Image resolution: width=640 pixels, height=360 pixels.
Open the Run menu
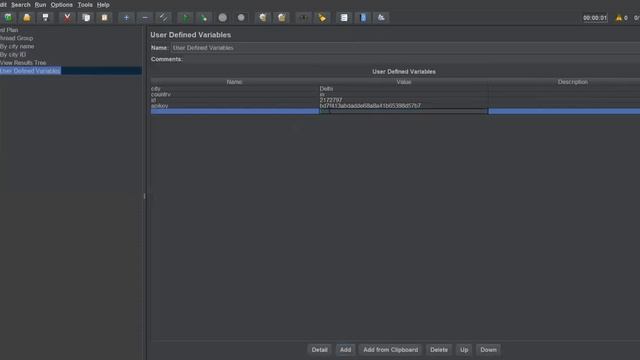click(40, 5)
